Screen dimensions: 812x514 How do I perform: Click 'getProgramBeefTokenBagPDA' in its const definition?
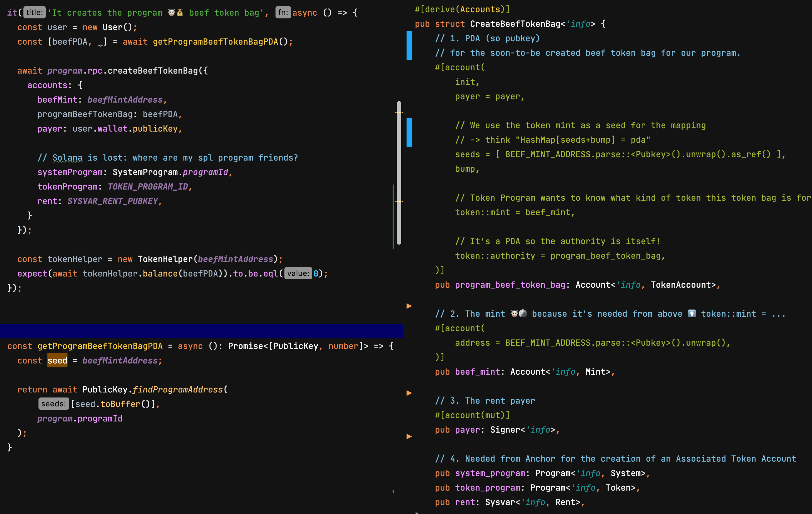click(100, 346)
